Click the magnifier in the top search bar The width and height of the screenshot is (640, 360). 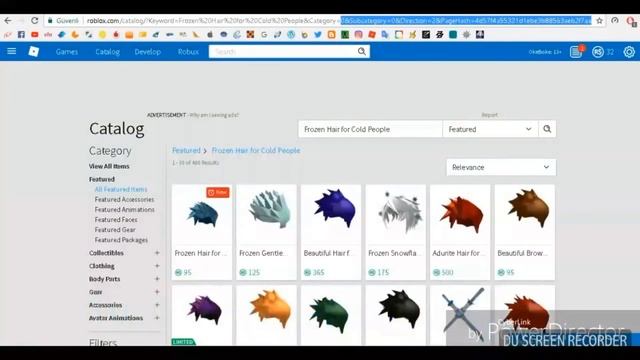click(x=362, y=51)
